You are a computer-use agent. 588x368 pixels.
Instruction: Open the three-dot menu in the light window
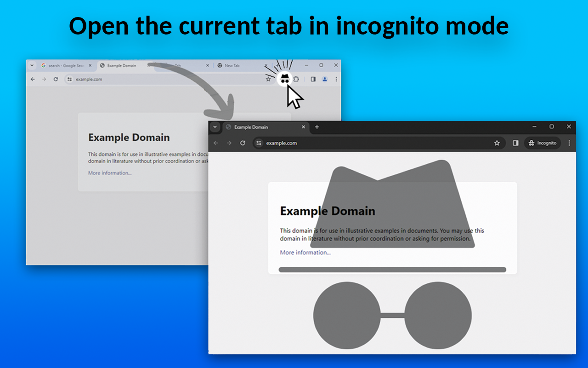[336, 79]
